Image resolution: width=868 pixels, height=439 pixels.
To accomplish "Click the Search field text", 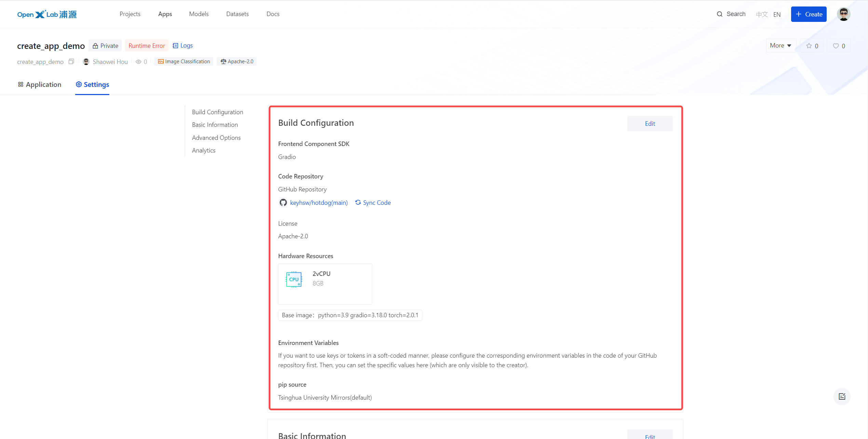I will [736, 14].
